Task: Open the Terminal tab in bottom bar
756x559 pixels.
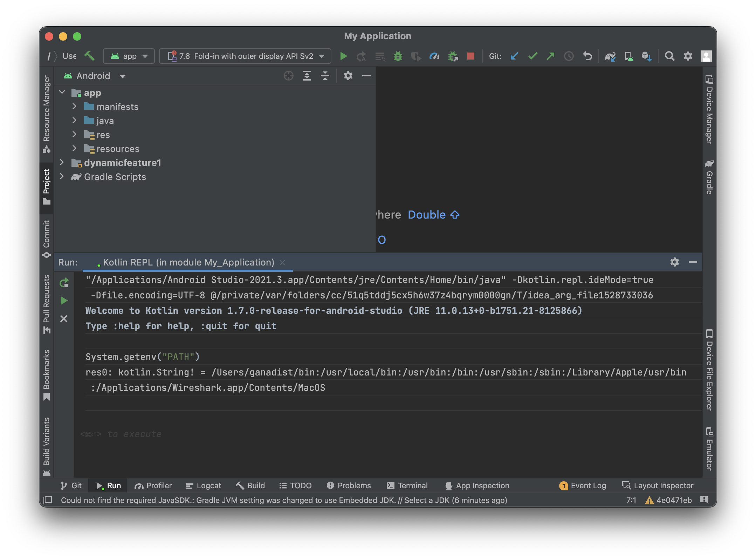Action: click(x=407, y=485)
